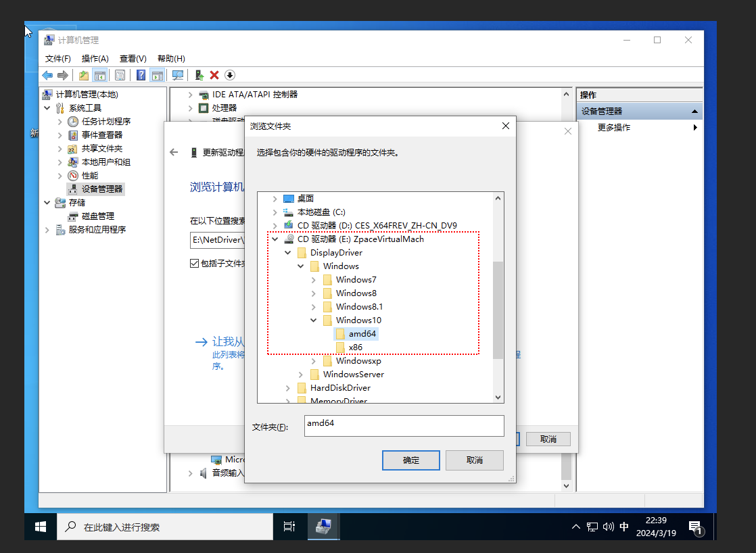
Task: Click the Update driver toolbar icon
Action: 201,74
